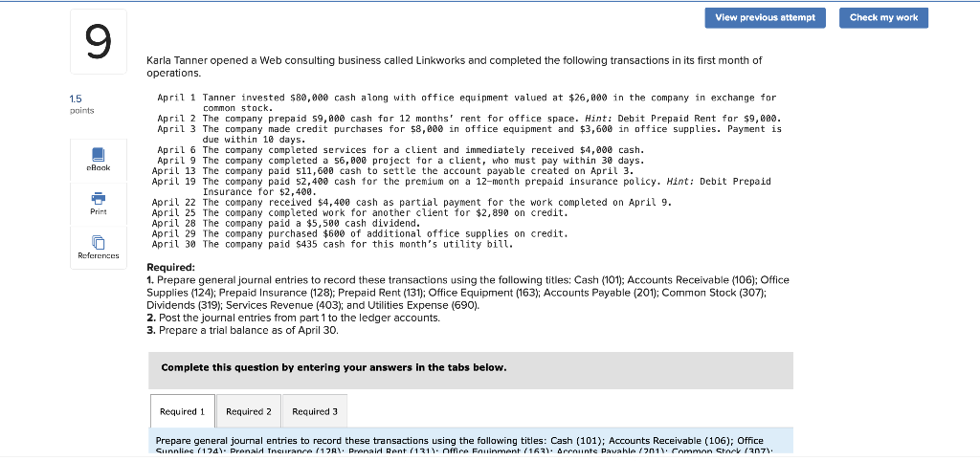
Task: Click the April 25 $2,890 credit line
Action: pos(360,213)
